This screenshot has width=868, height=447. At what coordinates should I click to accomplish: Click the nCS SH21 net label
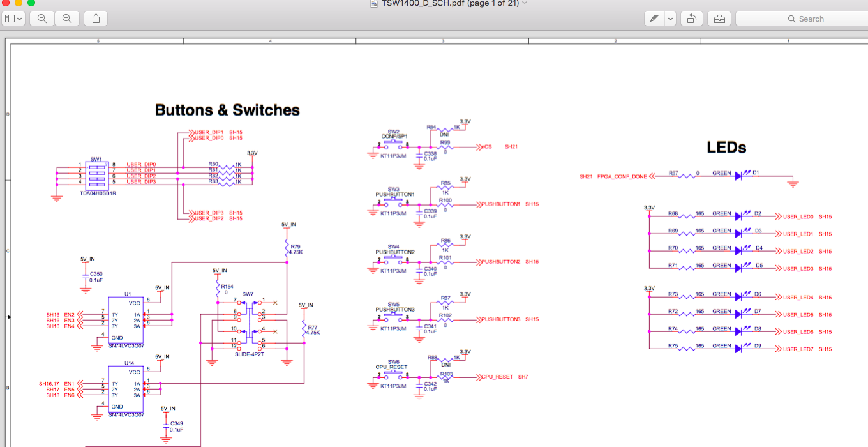[500, 147]
